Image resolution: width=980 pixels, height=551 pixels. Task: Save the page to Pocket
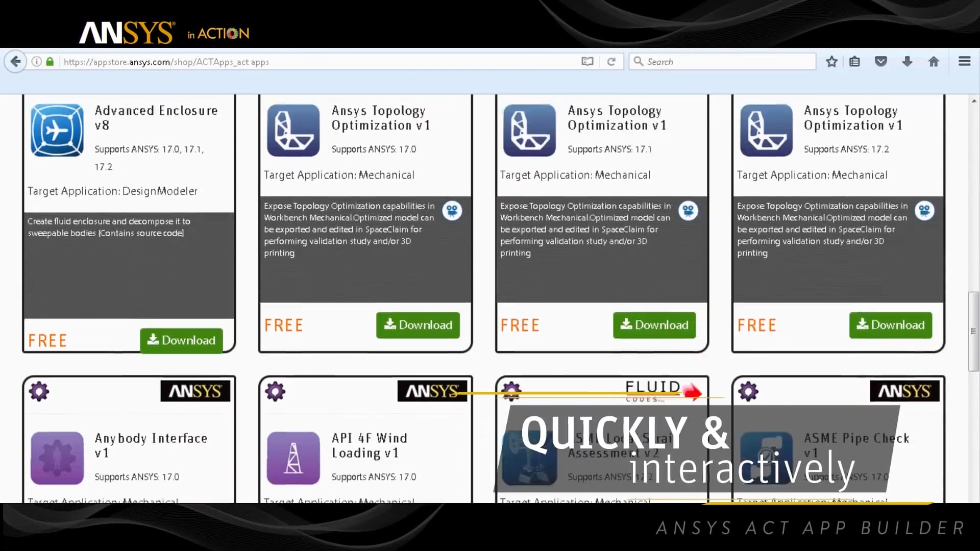pos(880,61)
